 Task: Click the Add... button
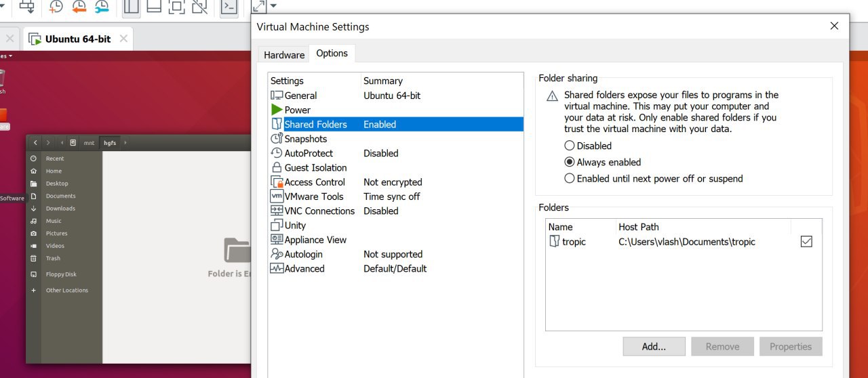[x=654, y=346]
